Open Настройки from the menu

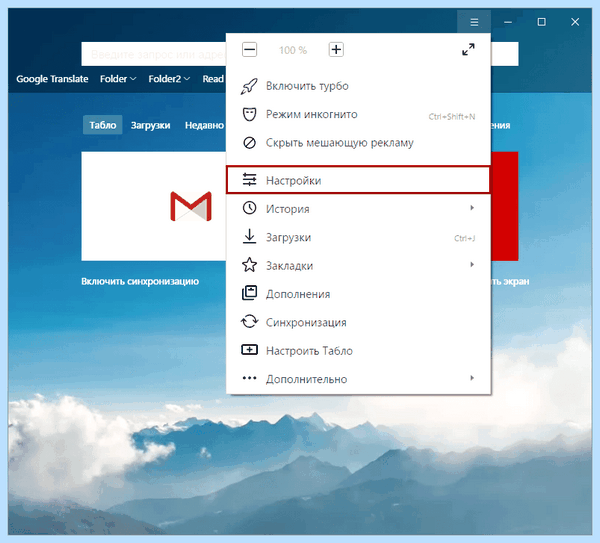(358, 180)
